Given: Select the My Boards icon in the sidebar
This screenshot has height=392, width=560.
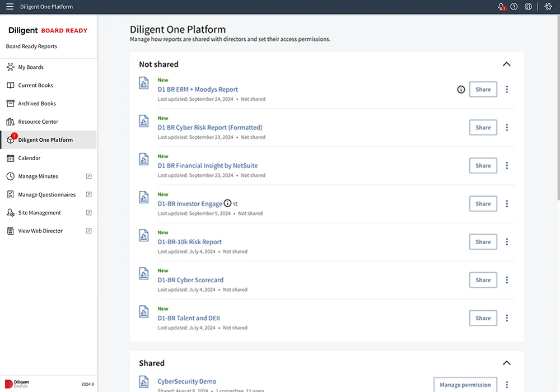Looking at the screenshot, I should 10,67.
